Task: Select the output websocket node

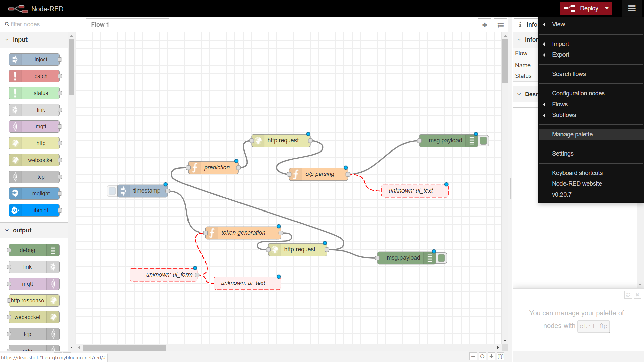Action: [34, 317]
